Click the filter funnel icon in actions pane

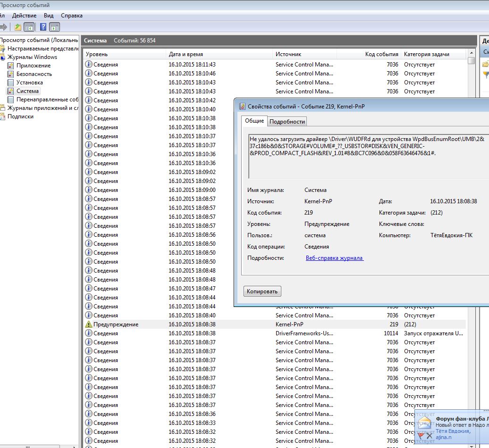click(486, 75)
